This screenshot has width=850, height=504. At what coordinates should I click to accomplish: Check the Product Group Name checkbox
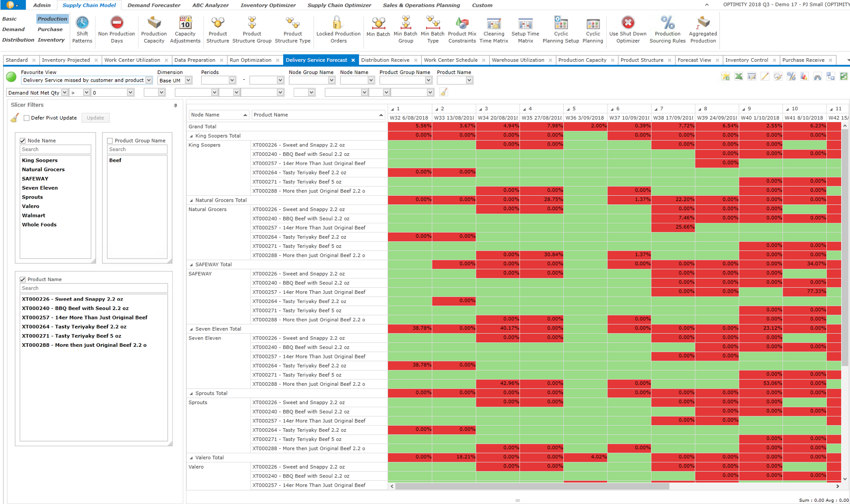coord(110,141)
